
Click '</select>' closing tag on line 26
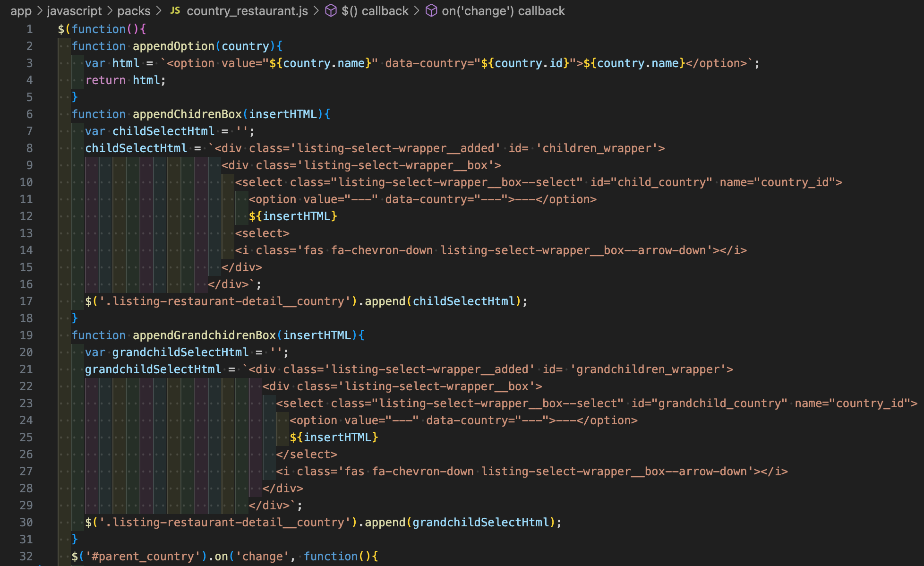click(x=307, y=455)
